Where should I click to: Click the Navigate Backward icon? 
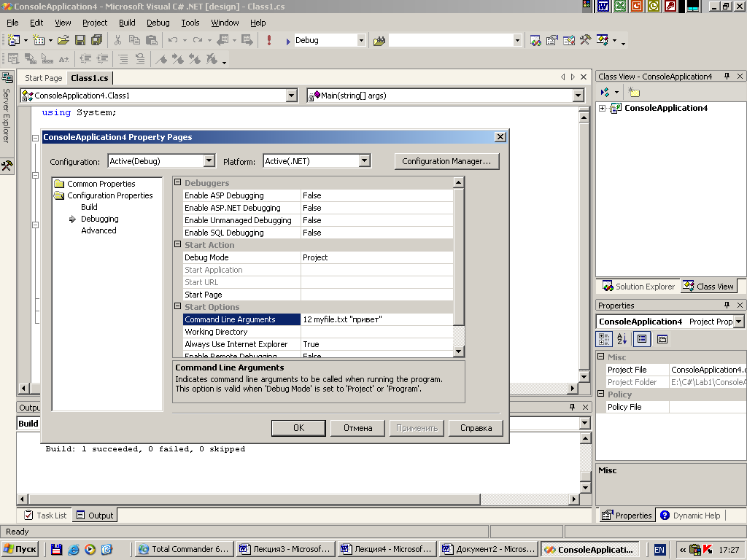222,41
